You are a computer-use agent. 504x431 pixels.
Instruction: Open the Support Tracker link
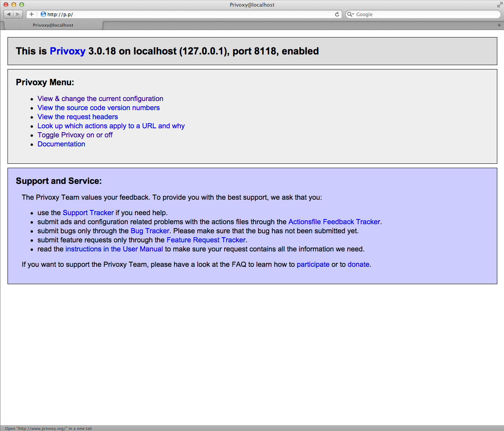[88, 213]
